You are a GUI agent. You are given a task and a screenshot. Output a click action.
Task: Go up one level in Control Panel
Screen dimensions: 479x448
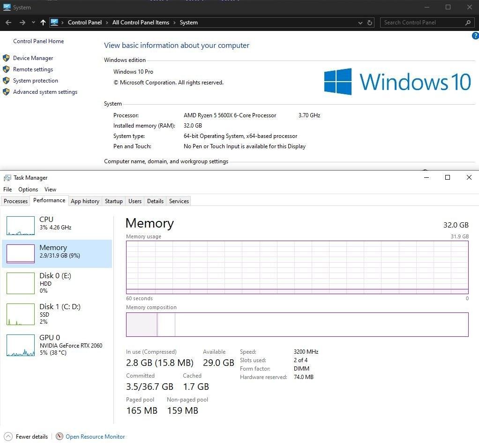pyautogui.click(x=43, y=23)
